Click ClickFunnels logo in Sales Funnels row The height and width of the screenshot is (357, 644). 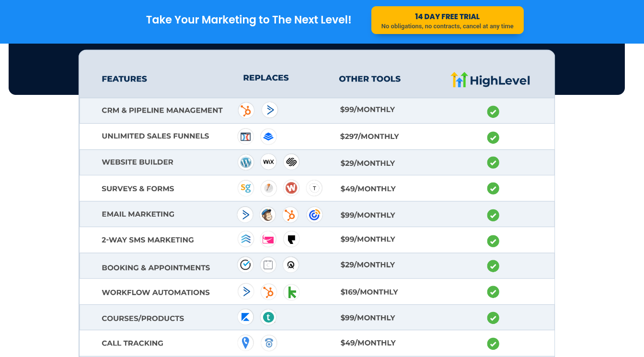pos(245,137)
